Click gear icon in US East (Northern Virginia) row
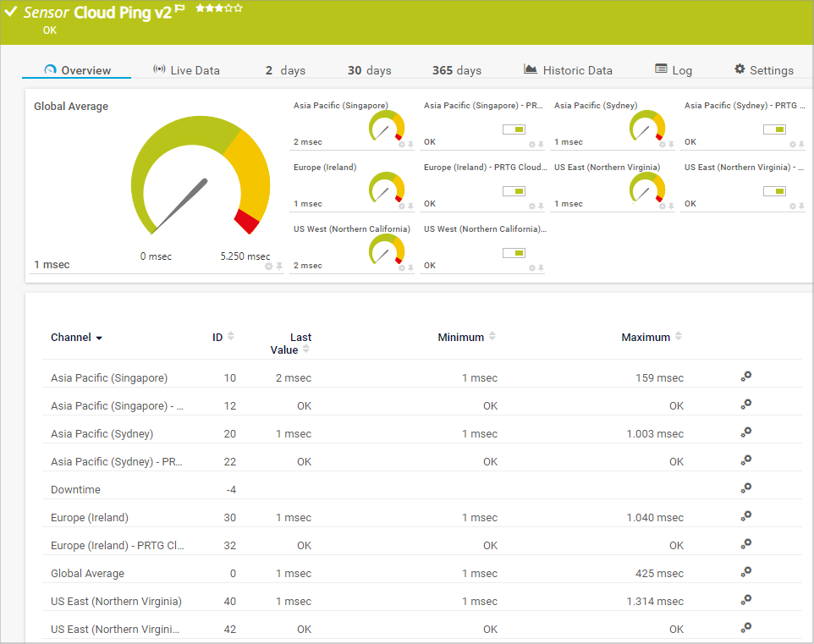Image resolution: width=814 pixels, height=644 pixels. (x=745, y=601)
